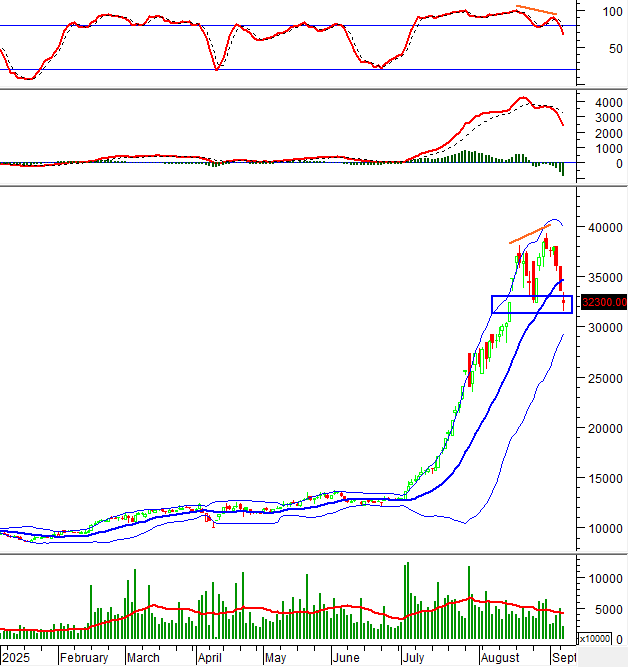Click the 3000 MACD axis value
Image resolution: width=628 pixels, height=667 pixels.
(609, 118)
